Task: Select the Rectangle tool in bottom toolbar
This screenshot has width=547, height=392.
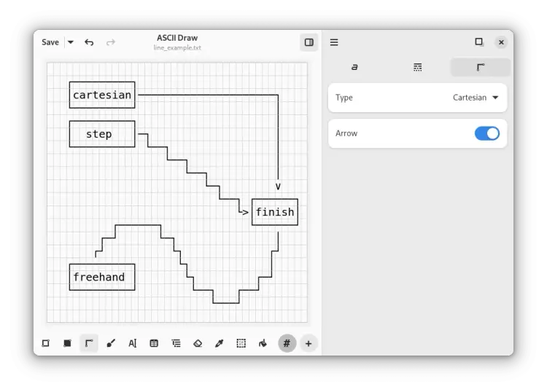Action: pos(45,343)
